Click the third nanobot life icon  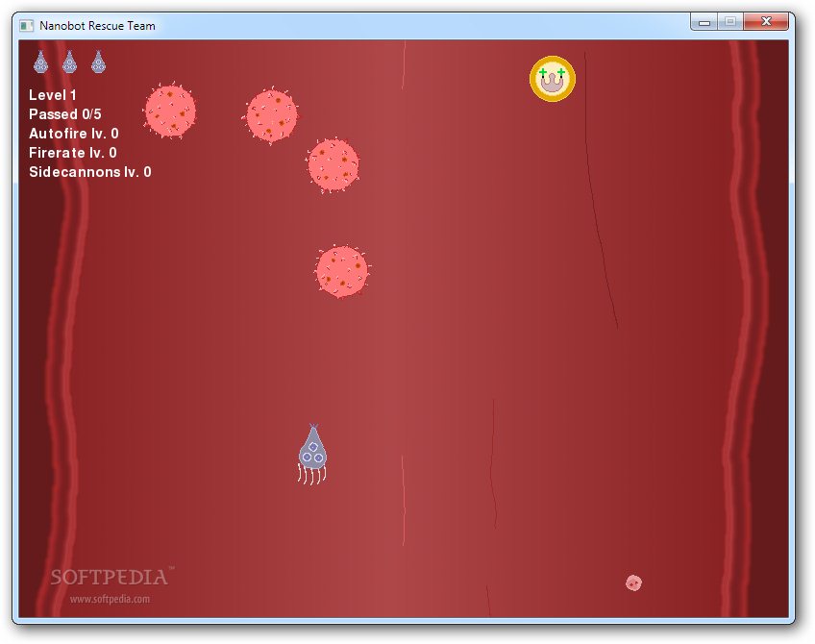(98, 62)
